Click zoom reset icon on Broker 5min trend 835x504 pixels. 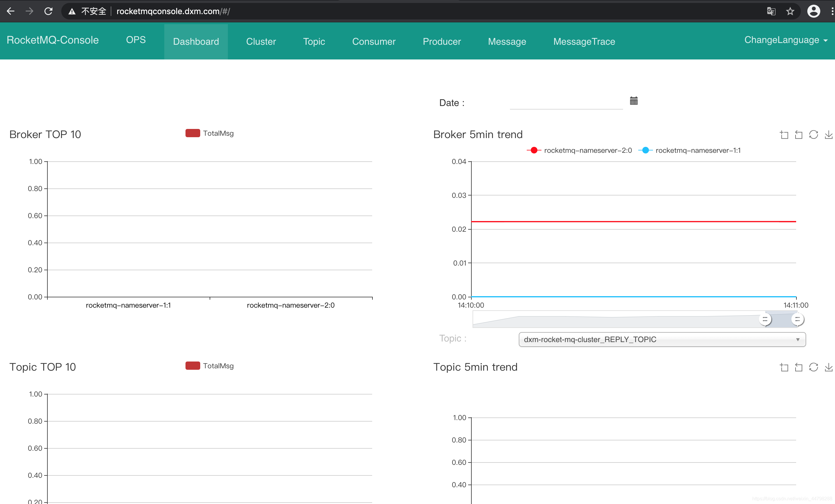[799, 135]
